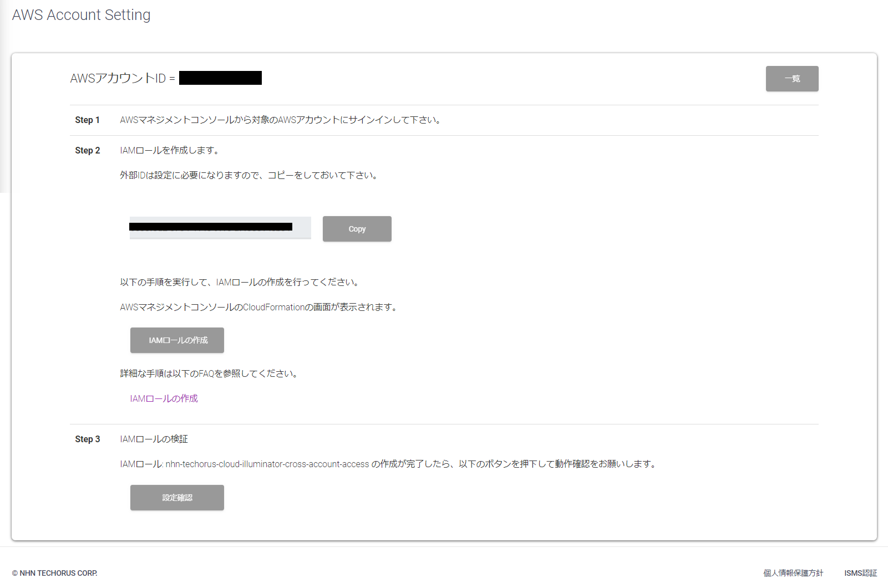Focus the external ID text field
This screenshot has height=588, width=888.
220,228
